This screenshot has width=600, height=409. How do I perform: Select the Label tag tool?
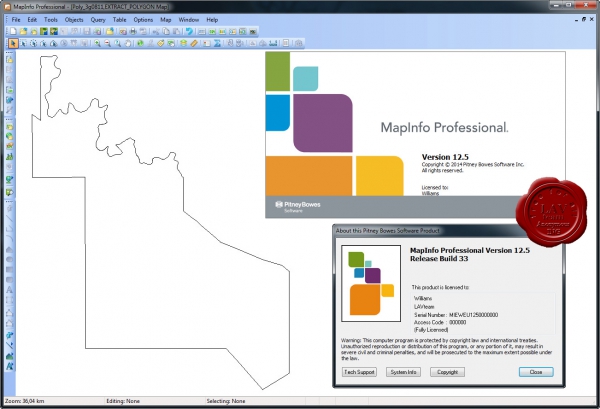tap(161, 43)
